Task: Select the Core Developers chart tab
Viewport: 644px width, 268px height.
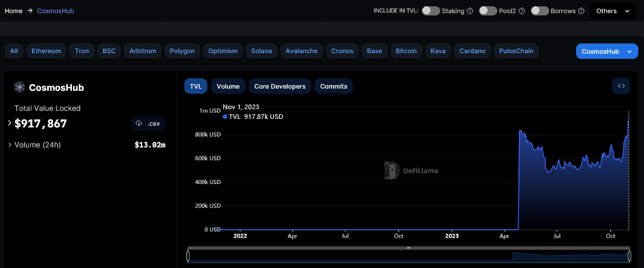Action: pos(280,86)
